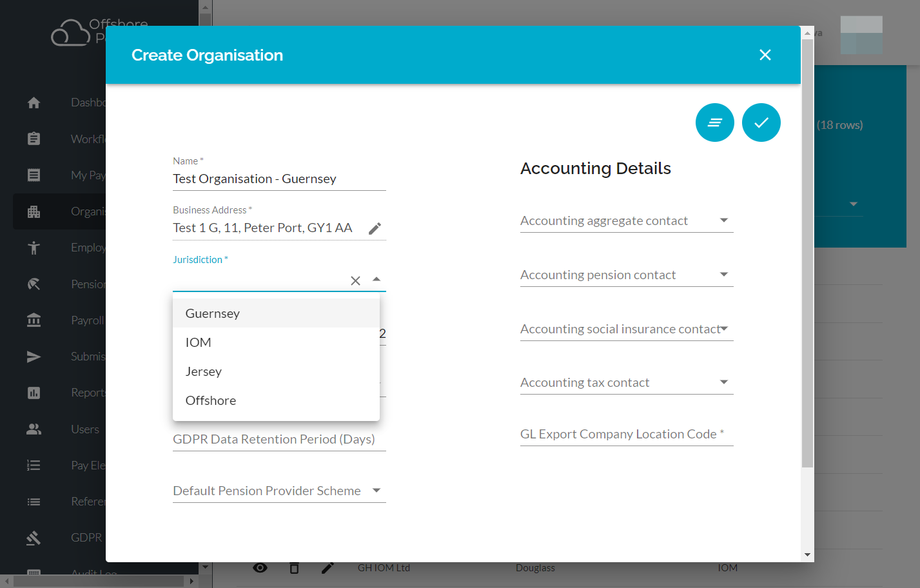
Task: Confirm with the checkmark circular button
Action: (761, 122)
